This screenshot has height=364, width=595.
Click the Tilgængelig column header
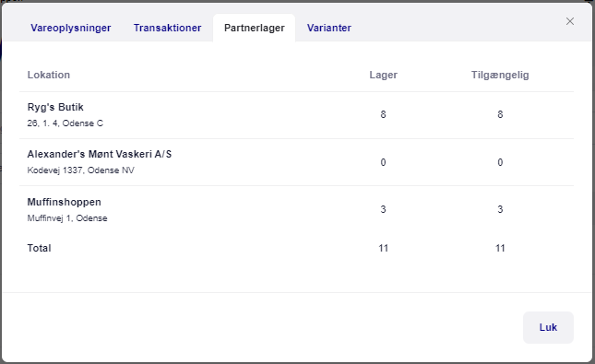click(x=500, y=75)
